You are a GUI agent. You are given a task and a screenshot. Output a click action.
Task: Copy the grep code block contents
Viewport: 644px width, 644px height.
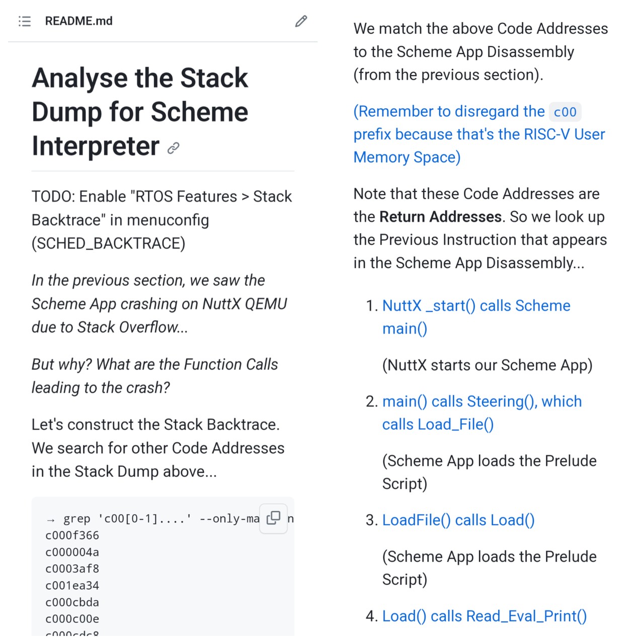273,518
